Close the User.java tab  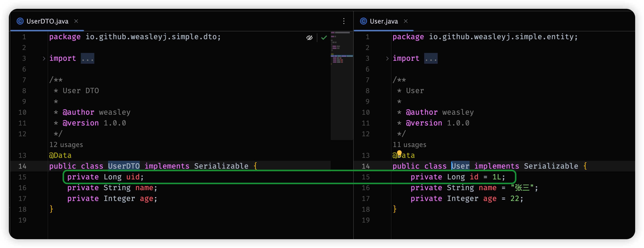click(406, 21)
